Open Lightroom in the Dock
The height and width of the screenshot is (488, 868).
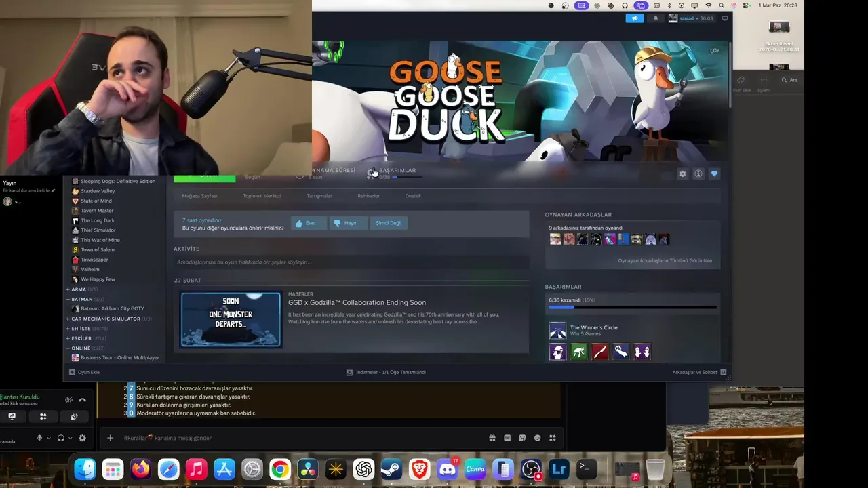[559, 469]
